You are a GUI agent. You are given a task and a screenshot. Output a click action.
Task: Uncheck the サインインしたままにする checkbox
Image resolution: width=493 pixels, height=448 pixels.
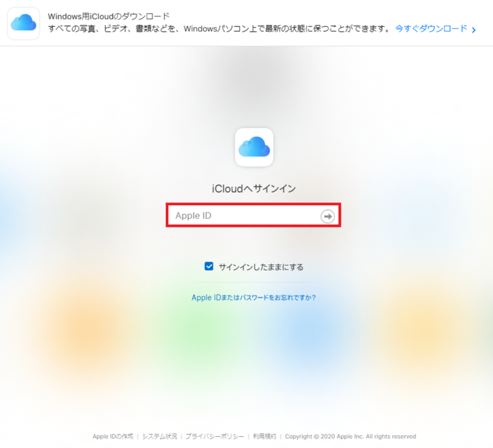[x=209, y=266]
